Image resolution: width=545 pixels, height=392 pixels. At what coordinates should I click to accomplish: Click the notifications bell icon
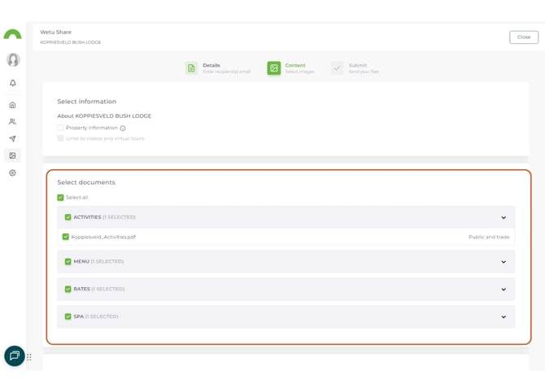pyautogui.click(x=12, y=83)
